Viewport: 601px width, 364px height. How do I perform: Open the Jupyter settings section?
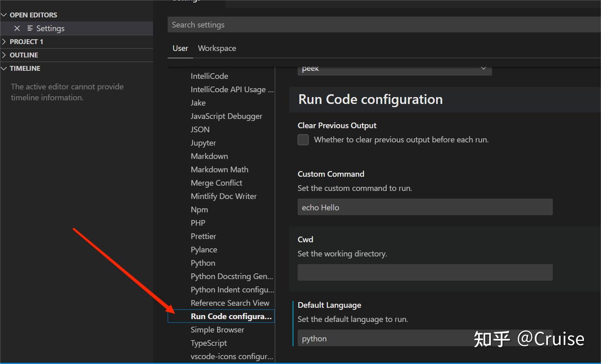203,143
